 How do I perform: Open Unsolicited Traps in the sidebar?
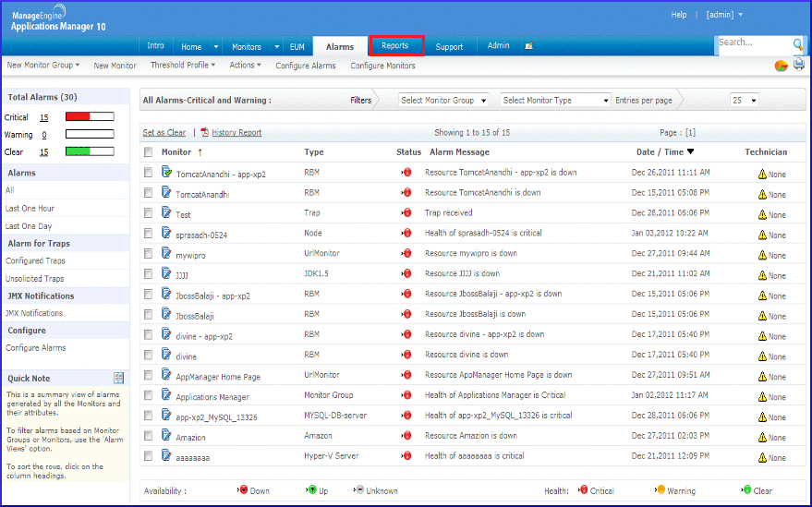(x=35, y=279)
